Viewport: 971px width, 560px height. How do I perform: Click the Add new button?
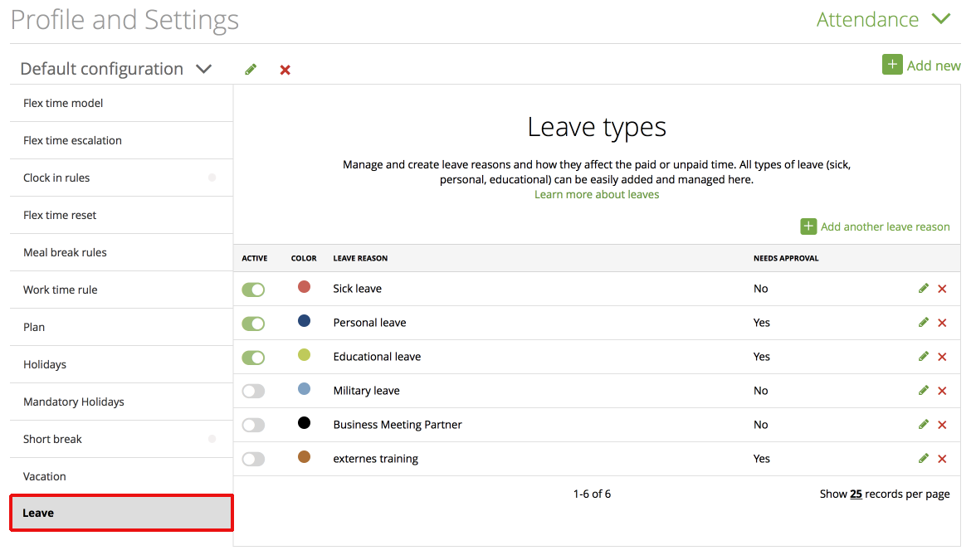922,64
